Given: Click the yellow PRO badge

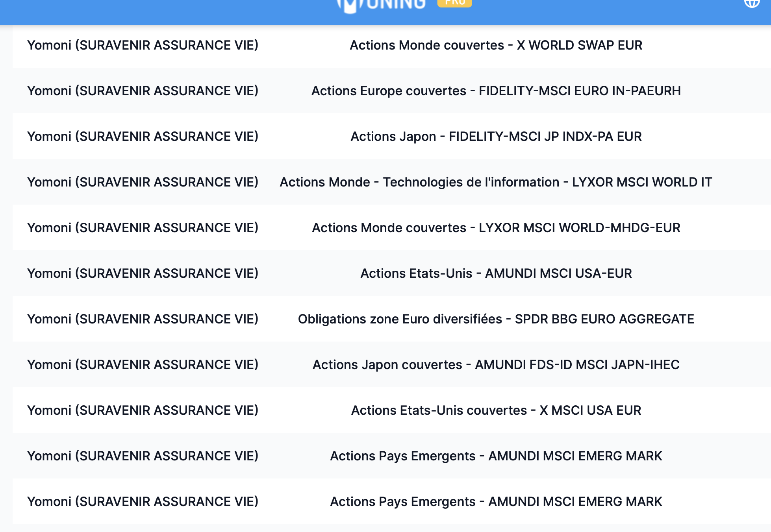Looking at the screenshot, I should pos(454,3).
